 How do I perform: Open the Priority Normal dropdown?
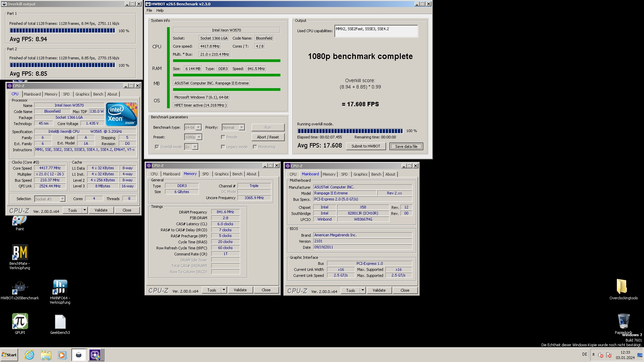point(233,127)
